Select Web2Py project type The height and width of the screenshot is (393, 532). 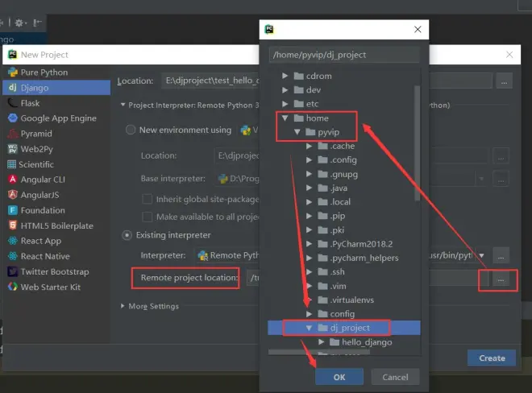[x=36, y=149]
